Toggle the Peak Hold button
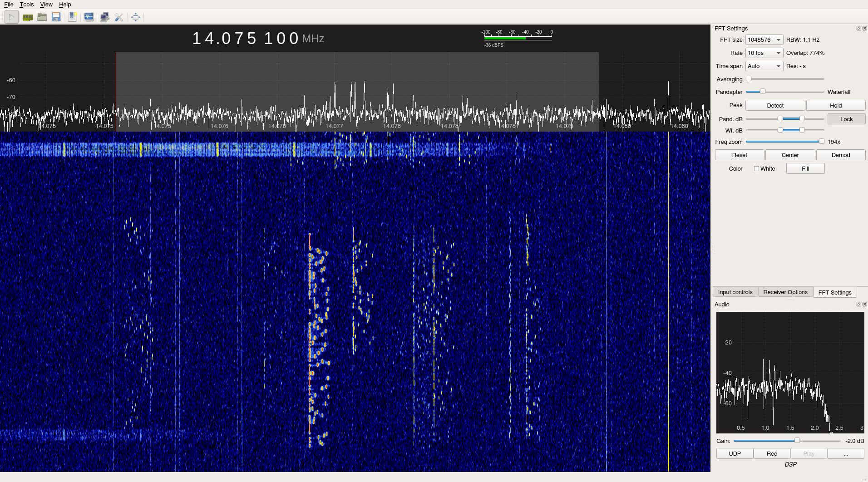This screenshot has width=868, height=482. click(835, 105)
